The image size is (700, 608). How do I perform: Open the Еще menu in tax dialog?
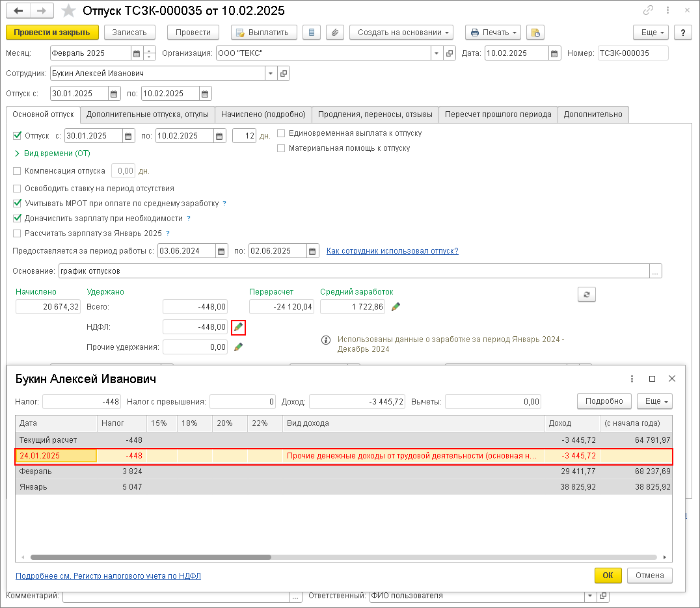654,401
